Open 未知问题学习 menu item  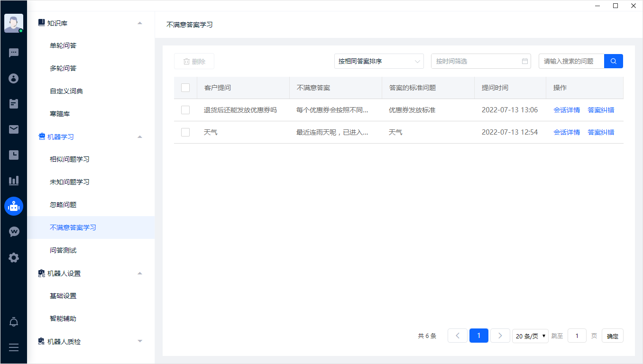[x=91, y=182]
